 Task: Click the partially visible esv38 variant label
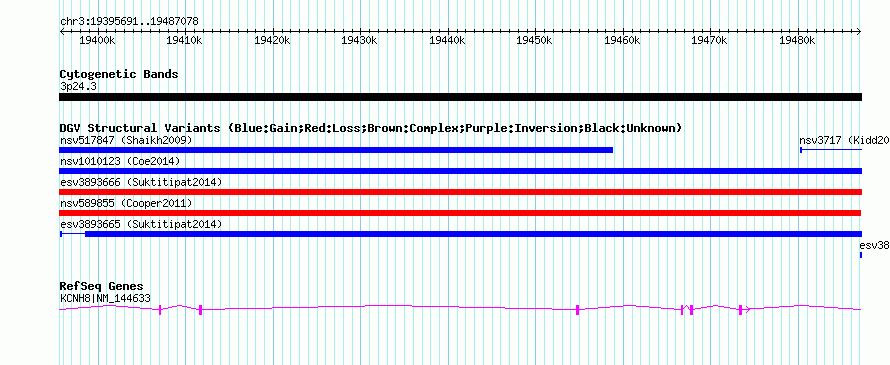point(875,246)
